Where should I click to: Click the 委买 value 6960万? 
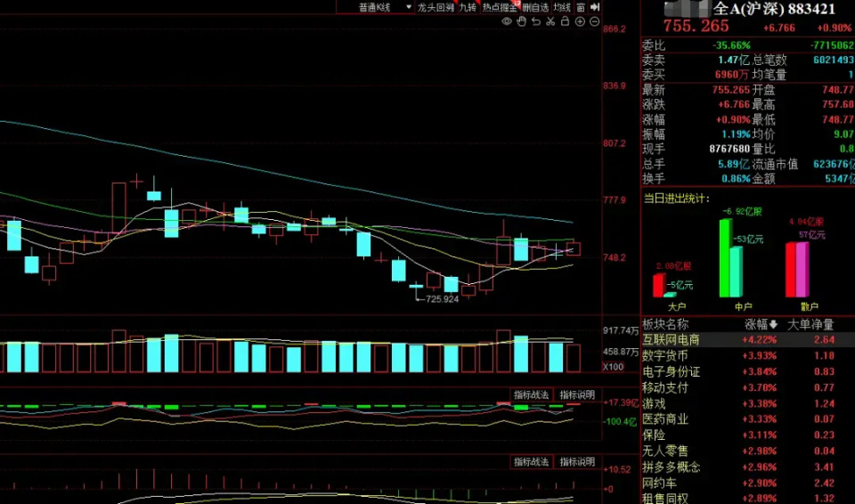click(732, 74)
